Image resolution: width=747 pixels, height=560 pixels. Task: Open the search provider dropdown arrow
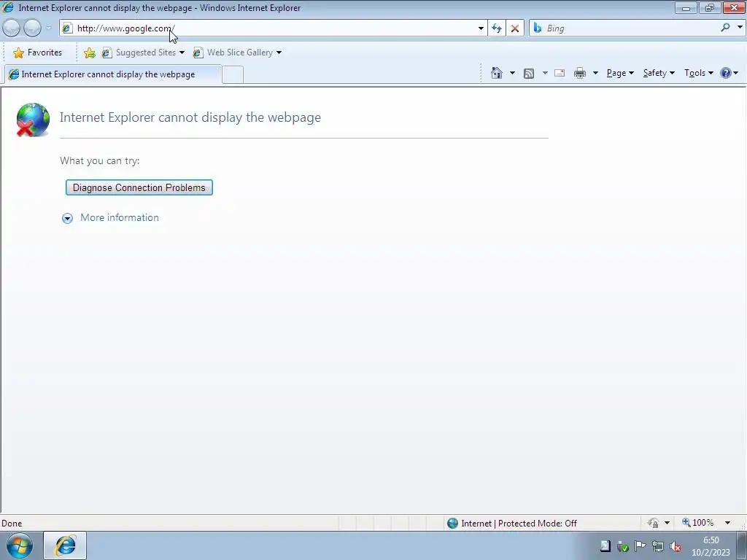click(x=740, y=28)
